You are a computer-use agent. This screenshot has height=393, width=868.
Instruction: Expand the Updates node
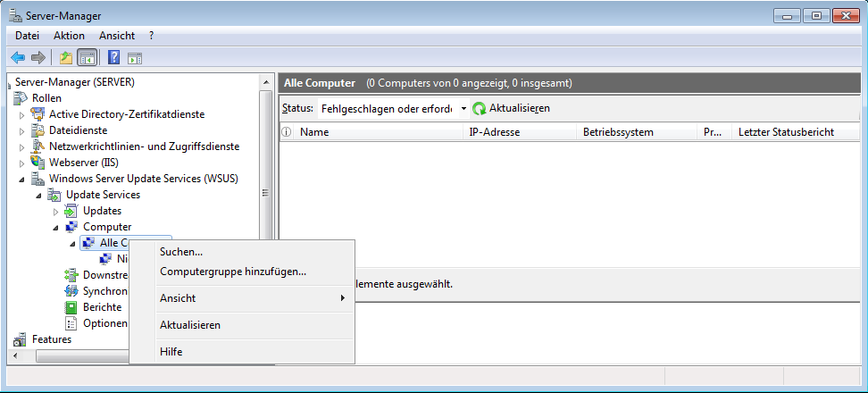tap(56, 212)
